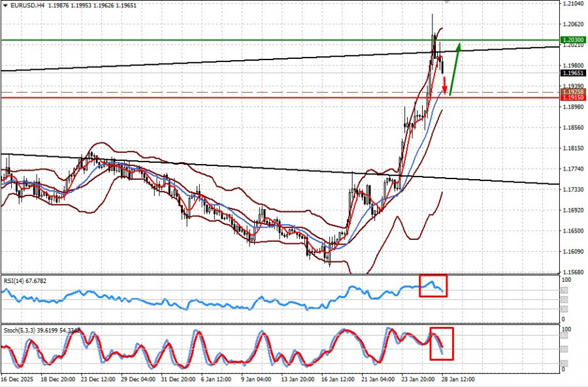Click the brown 1.19258 price level label
Screen dimensions: 588x387
[573, 92]
